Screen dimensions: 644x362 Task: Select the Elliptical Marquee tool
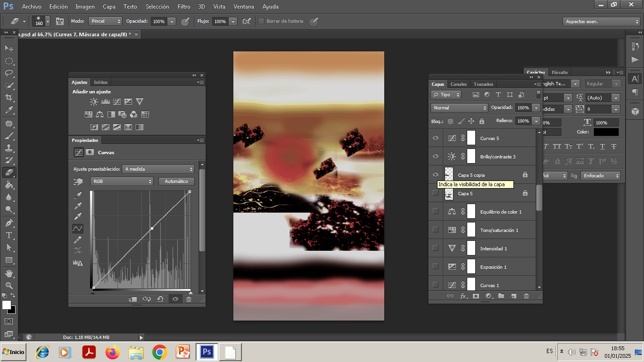click(9, 61)
